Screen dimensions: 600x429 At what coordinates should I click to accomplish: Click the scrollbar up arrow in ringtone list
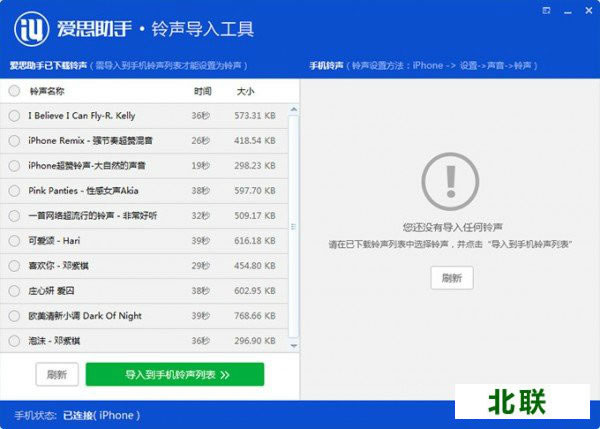[294, 108]
